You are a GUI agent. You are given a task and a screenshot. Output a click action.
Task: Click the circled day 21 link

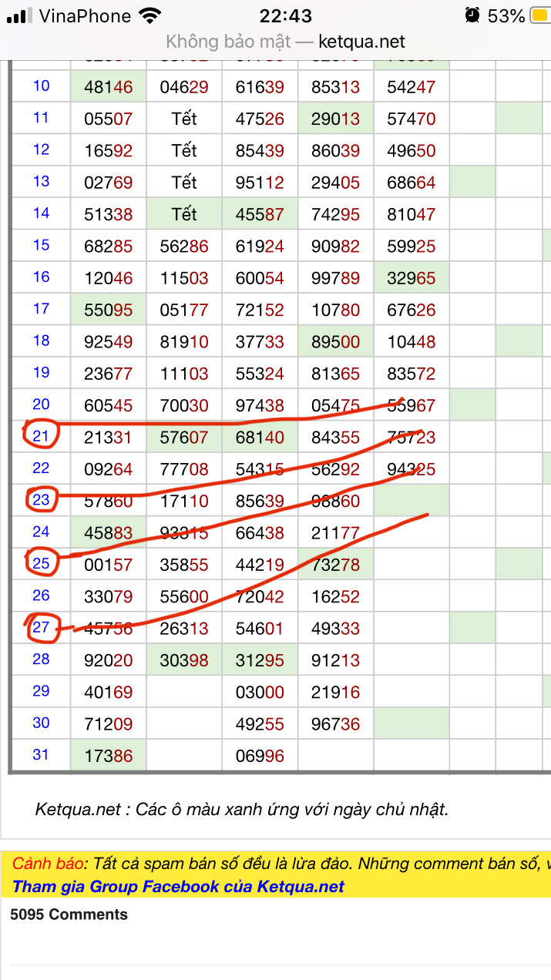41,437
